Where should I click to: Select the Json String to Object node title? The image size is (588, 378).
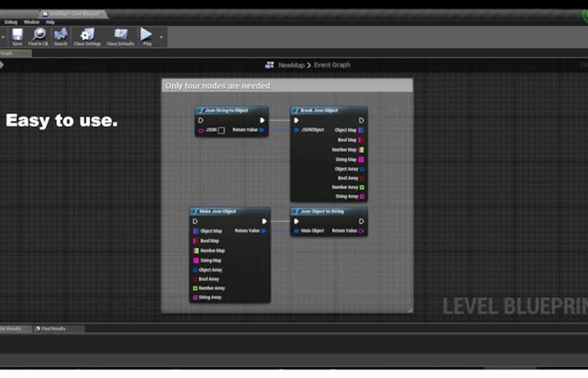(x=227, y=111)
